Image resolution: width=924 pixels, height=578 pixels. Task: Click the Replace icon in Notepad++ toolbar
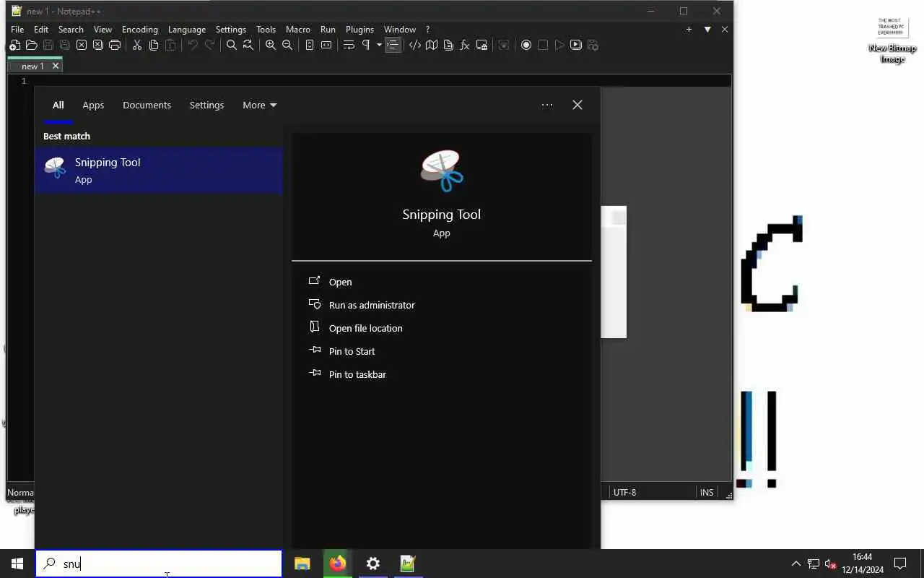click(248, 45)
